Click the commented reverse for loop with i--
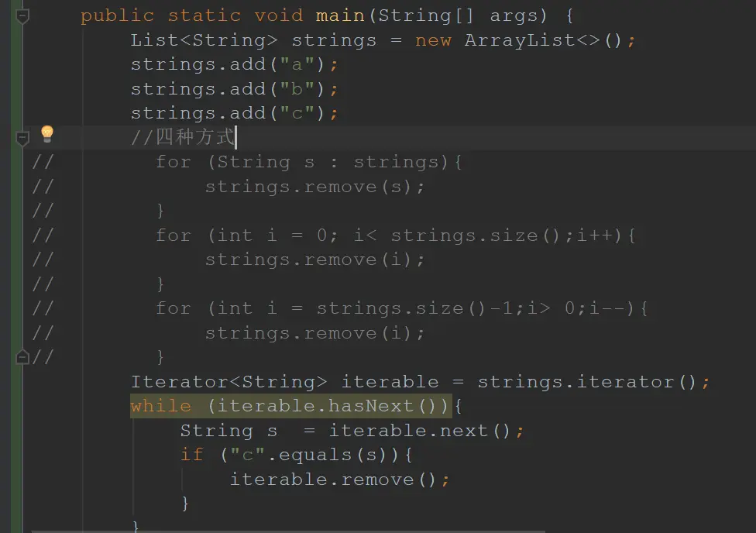 pos(401,308)
